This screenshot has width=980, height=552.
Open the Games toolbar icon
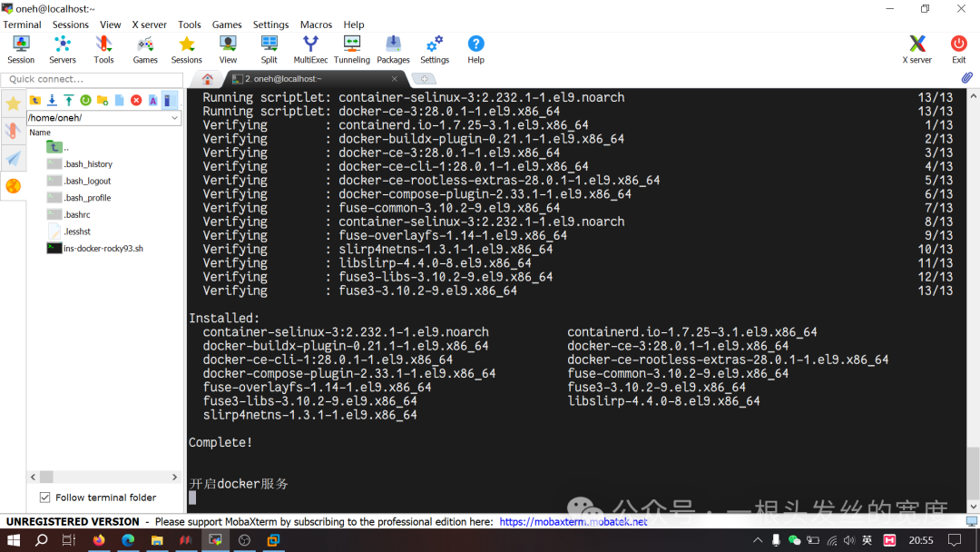pos(145,49)
